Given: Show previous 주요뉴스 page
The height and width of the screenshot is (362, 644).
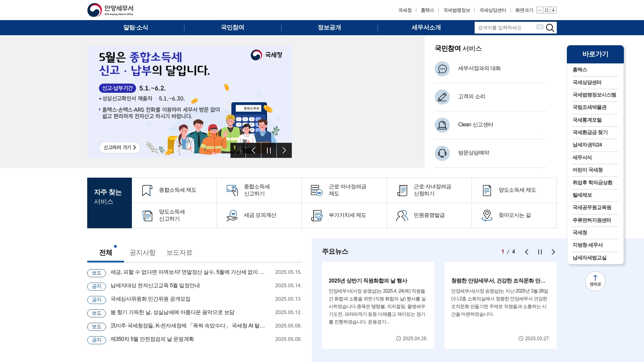Looking at the screenshot, I should 527,252.
